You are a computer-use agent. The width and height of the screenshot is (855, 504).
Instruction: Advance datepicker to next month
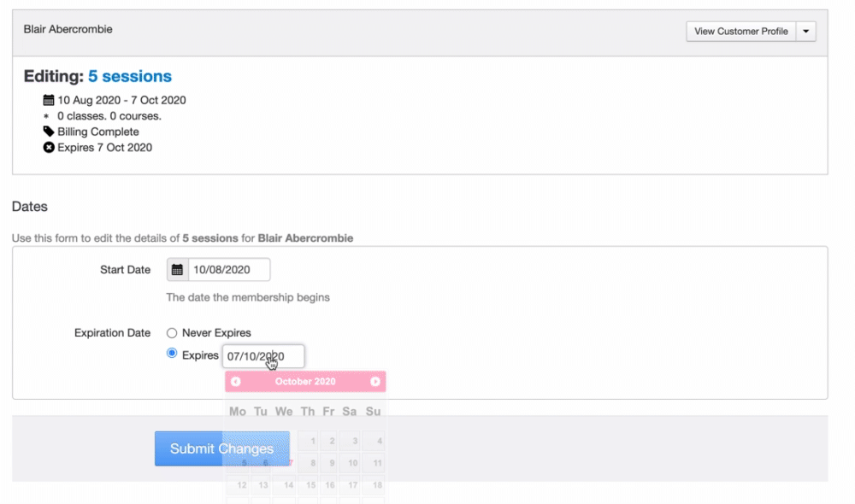click(374, 382)
